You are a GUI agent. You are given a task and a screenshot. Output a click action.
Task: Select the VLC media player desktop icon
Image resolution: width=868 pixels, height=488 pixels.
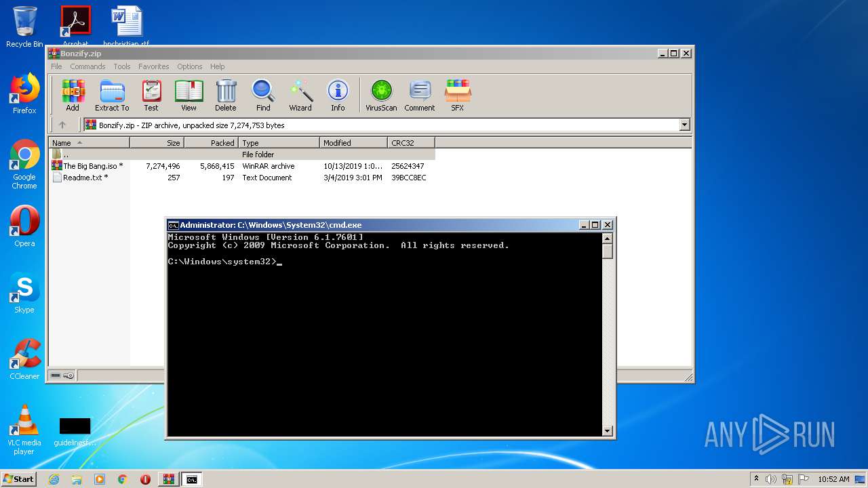point(24,430)
